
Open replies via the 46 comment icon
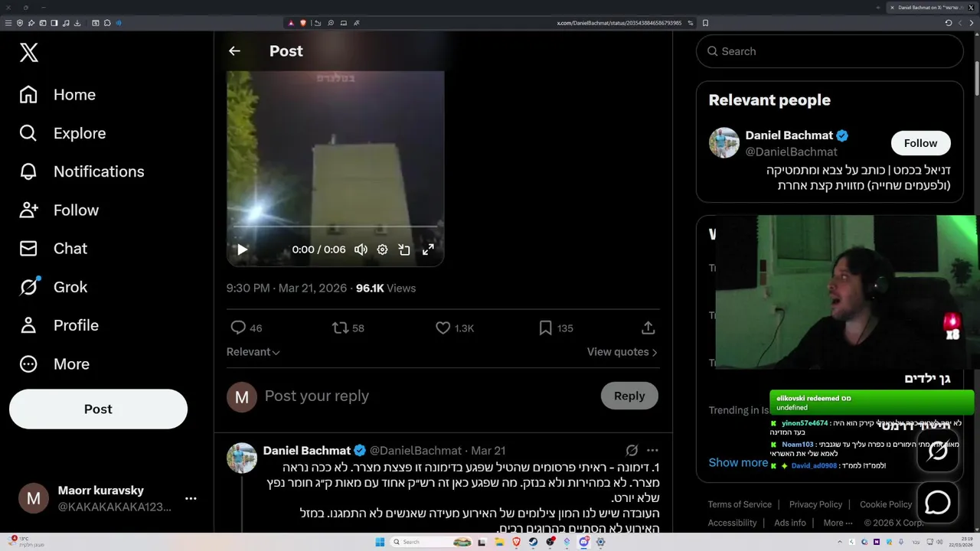click(x=247, y=328)
